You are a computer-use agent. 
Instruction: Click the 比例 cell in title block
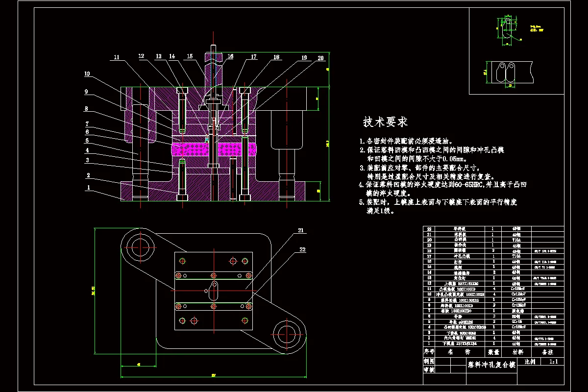529,362
